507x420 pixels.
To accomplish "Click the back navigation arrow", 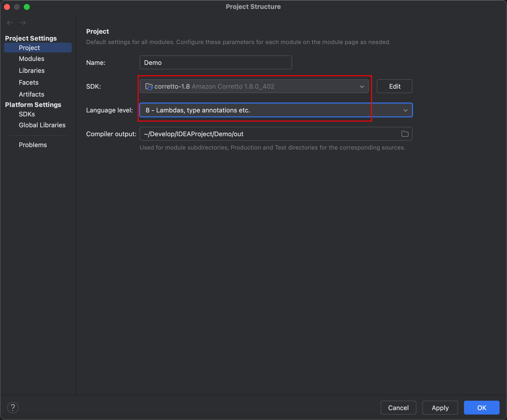I will [10, 23].
